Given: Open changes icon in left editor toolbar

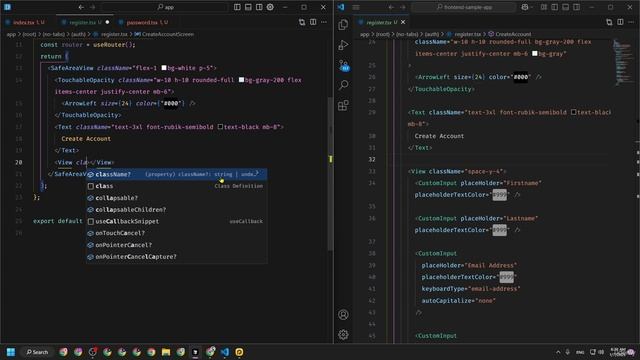Looking at the screenshot, I should coord(302,22).
